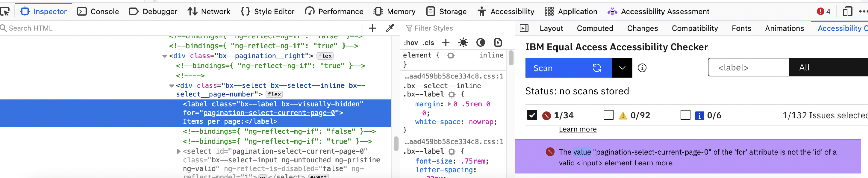
Task: Select the All view button
Action: [829, 67]
